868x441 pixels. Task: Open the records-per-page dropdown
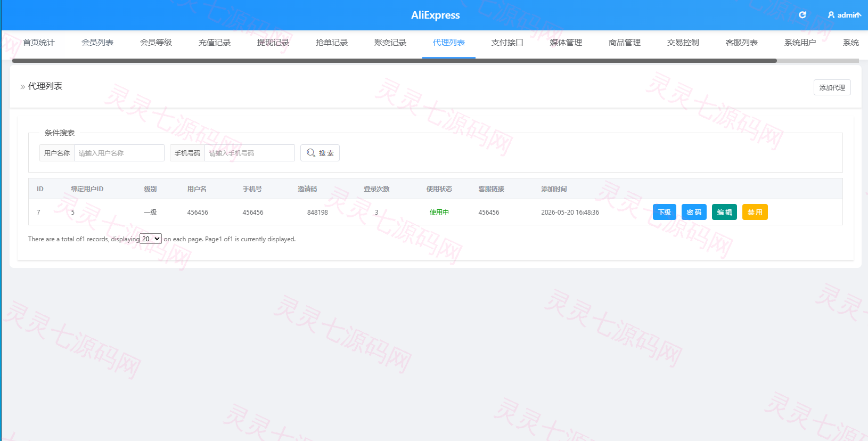click(x=151, y=239)
